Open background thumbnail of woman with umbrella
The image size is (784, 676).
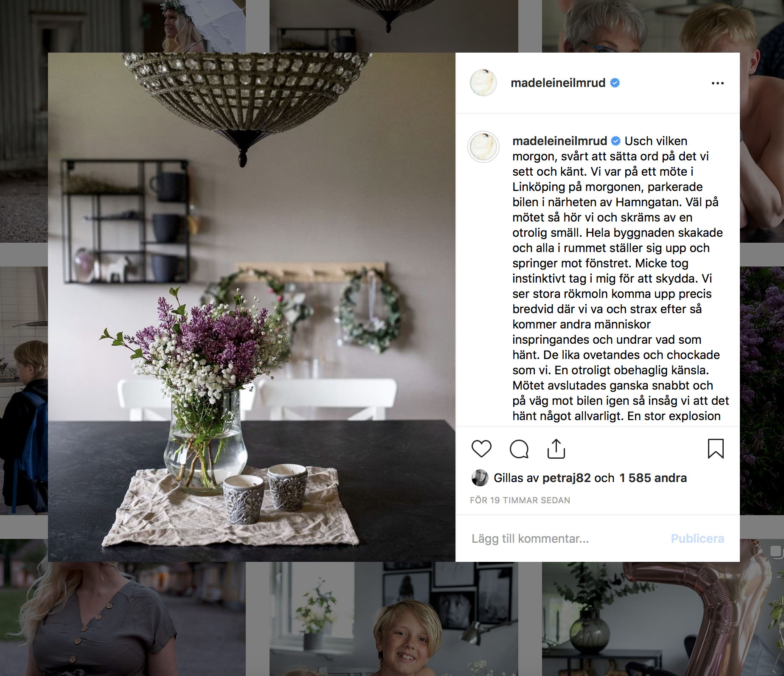pyautogui.click(x=123, y=26)
